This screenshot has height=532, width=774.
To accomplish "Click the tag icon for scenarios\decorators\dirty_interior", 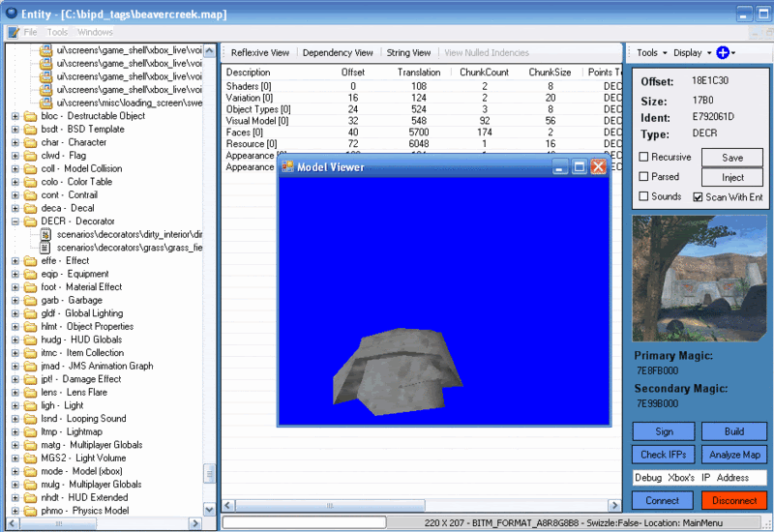I will 45,234.
